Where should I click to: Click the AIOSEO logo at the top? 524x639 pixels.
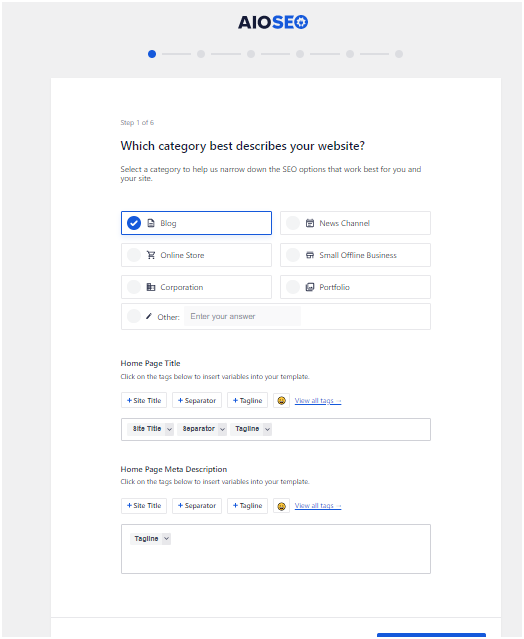pos(273,22)
